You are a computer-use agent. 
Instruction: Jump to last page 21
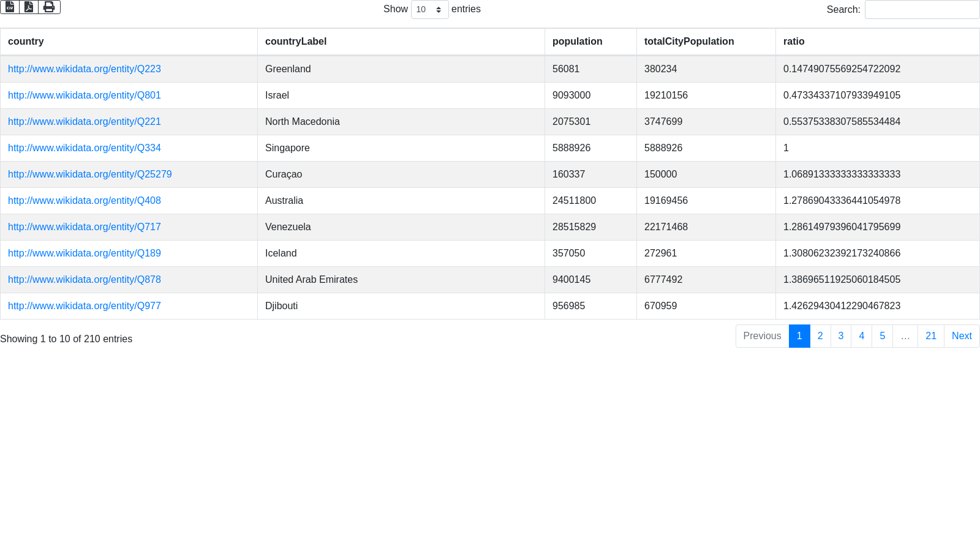pos(930,336)
